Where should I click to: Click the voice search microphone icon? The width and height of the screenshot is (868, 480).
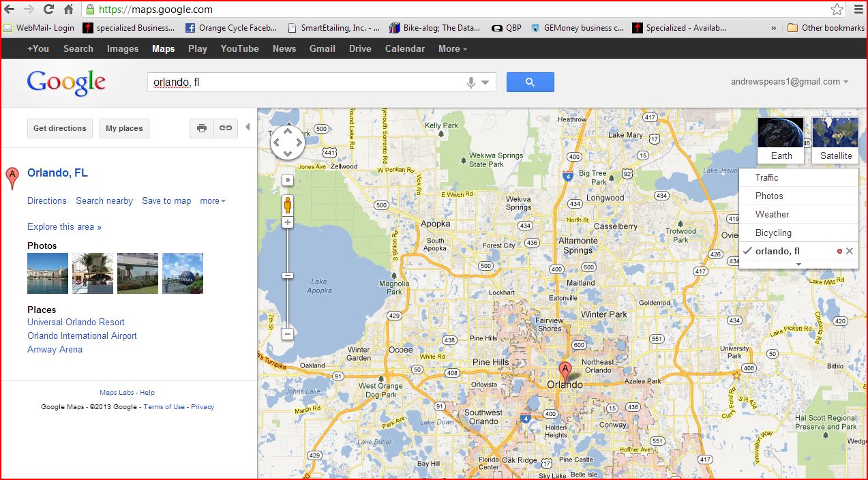[x=470, y=82]
